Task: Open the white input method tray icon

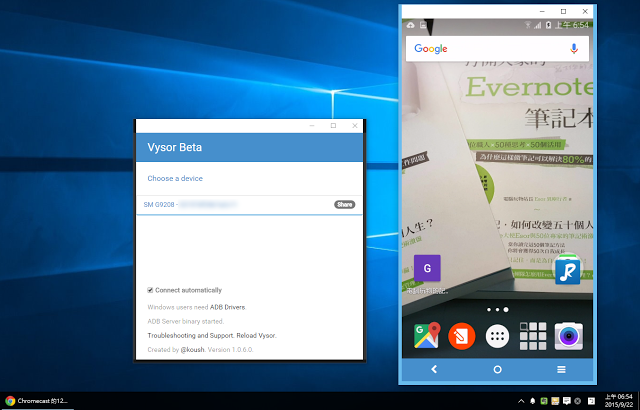Action: click(x=591, y=401)
